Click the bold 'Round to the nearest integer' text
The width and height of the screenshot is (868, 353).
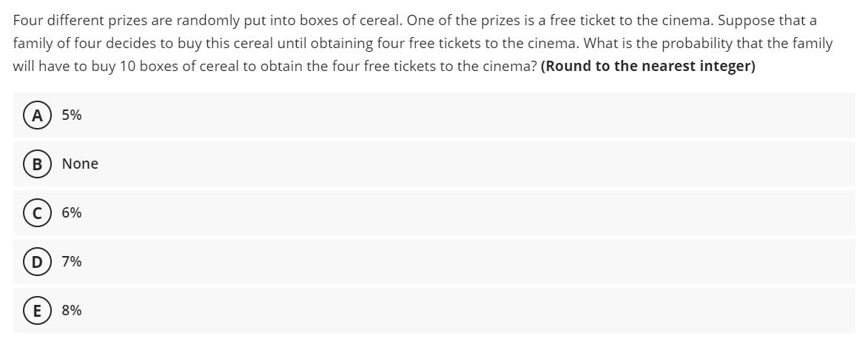pos(648,67)
